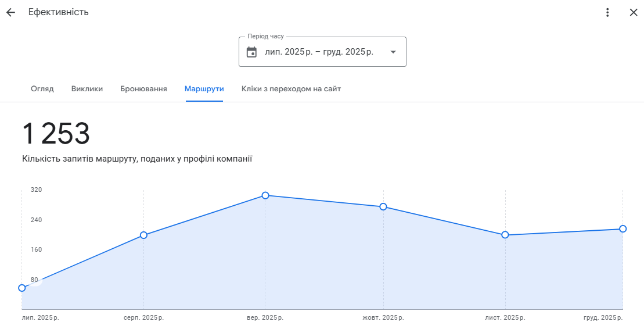Open the Бронювання tab
Image resolution: width=644 pixels, height=336 pixels.
[143, 89]
